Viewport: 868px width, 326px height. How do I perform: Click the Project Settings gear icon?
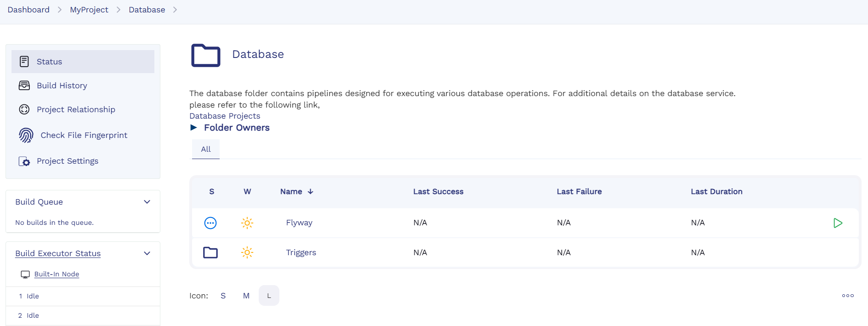[24, 161]
